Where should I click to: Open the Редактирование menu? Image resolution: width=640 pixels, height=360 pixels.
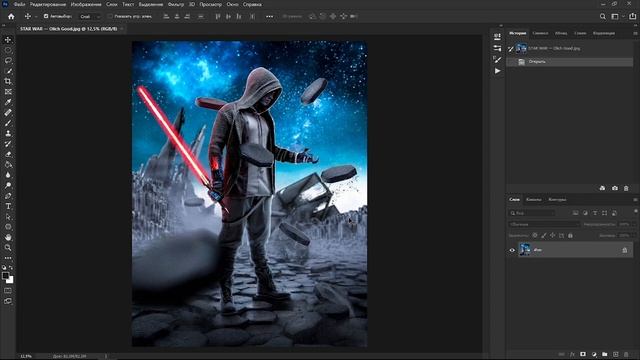[x=48, y=4]
